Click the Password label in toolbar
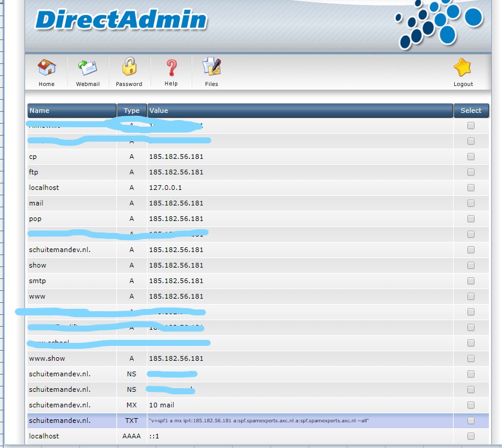Viewport: 502px width, 448px height. [x=129, y=84]
